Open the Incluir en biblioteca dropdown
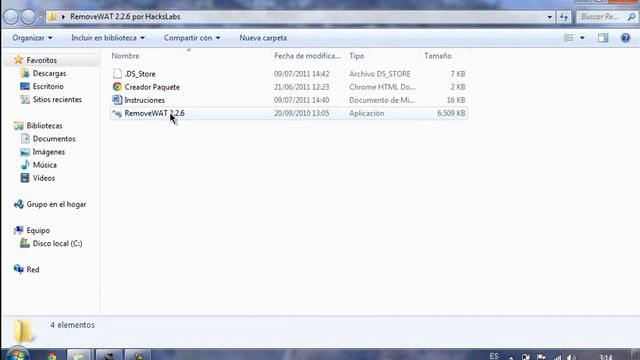640x360 pixels. coord(108,38)
